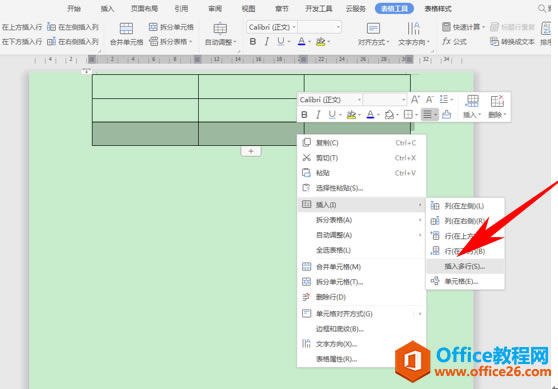Choose 合并单元格(M) in context menu
Viewport: 558px width, 389px height.
[x=362, y=267]
